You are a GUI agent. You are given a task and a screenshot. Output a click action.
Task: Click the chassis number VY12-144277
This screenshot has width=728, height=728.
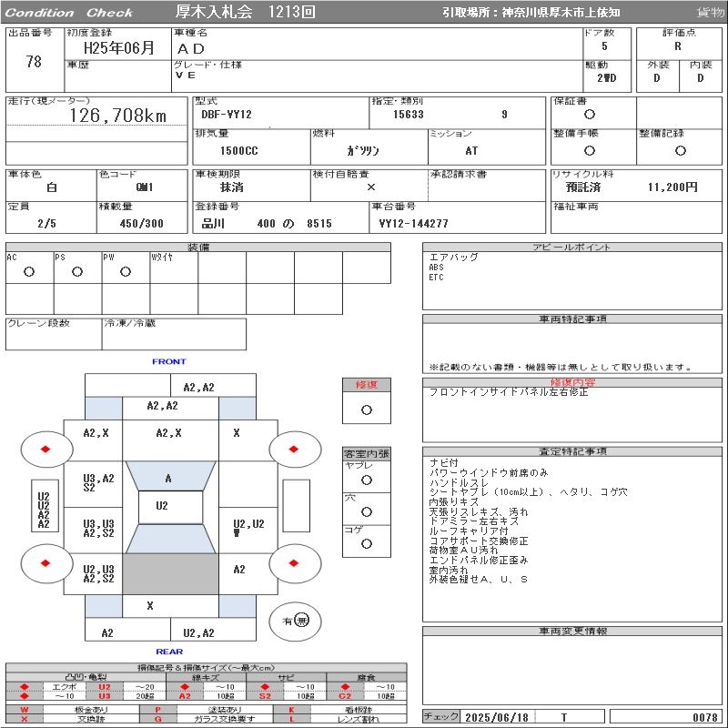pos(414,224)
